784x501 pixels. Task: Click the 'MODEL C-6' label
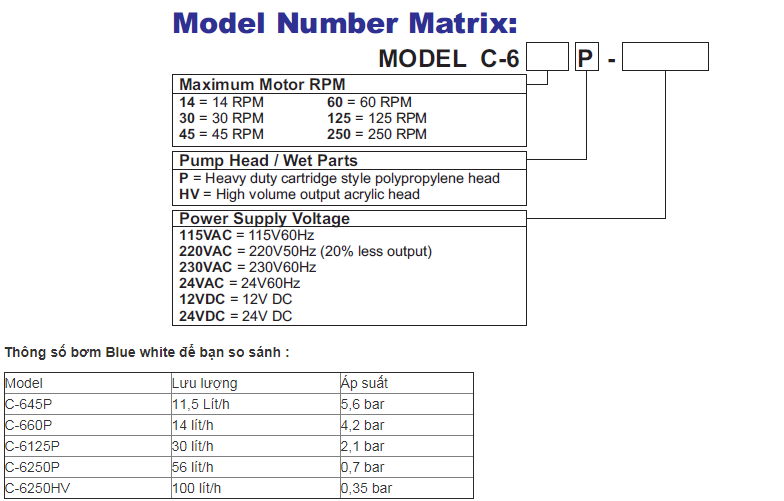point(449,58)
